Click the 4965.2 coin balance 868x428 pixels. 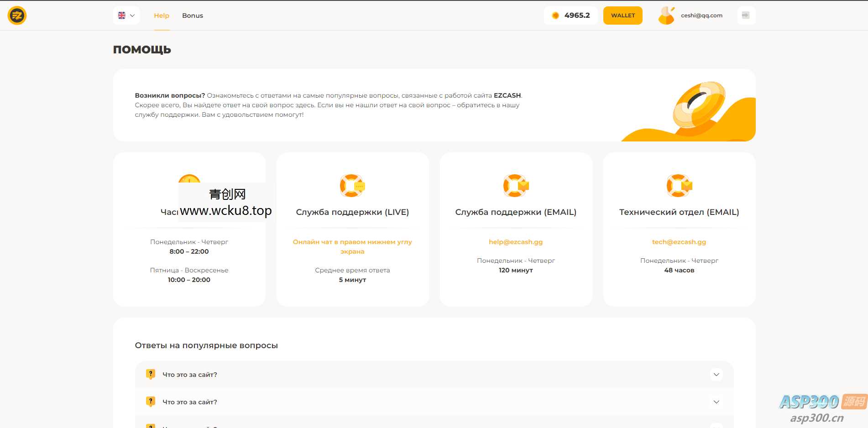tap(571, 16)
